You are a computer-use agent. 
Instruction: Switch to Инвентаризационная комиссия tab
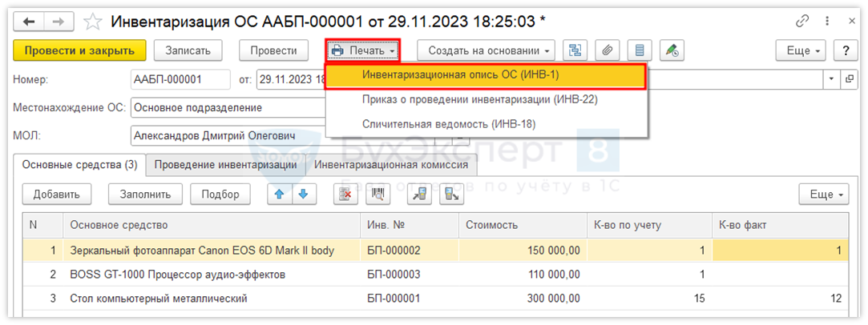click(x=391, y=164)
